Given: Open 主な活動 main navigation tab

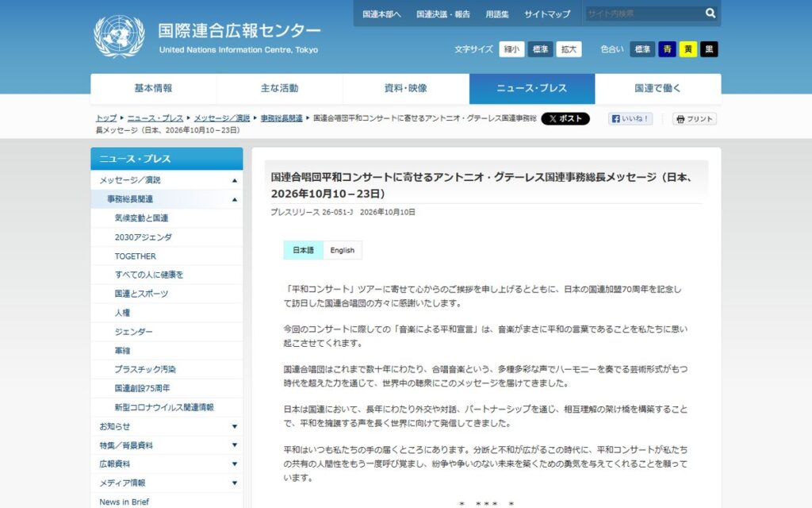Looking at the screenshot, I should (x=280, y=89).
